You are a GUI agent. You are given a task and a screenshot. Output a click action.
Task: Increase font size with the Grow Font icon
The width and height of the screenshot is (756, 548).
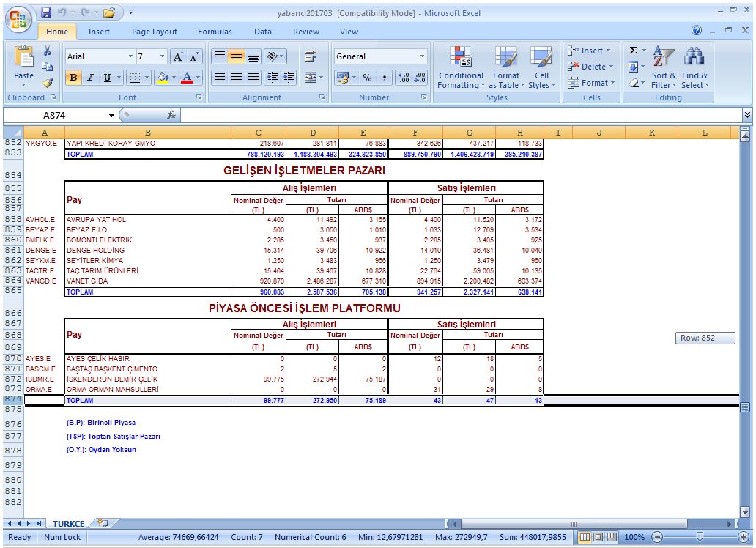[x=178, y=57]
